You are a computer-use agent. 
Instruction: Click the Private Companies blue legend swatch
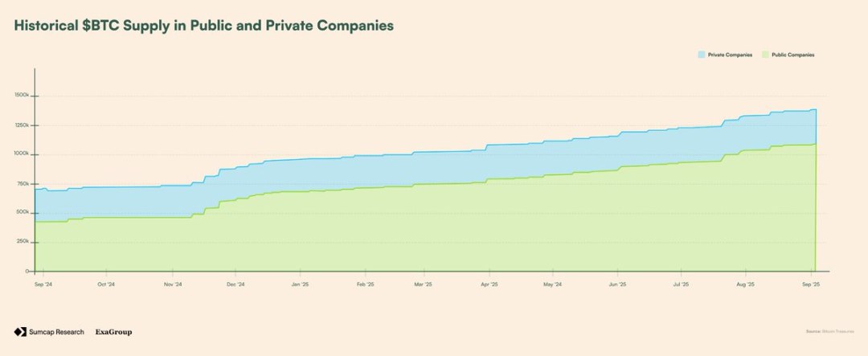tap(702, 55)
